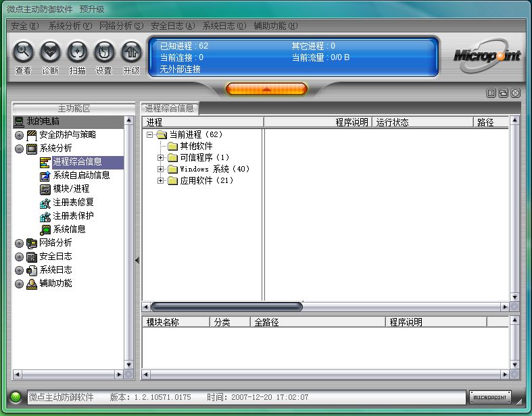Expand the 可信程序 (1) folder
The width and height of the screenshot is (532, 416).
coord(160,157)
